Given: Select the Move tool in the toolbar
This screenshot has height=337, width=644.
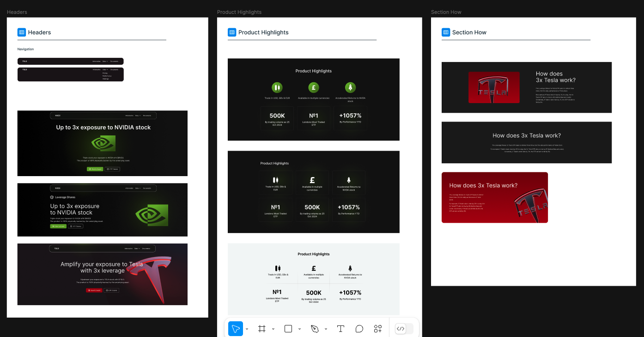Looking at the screenshot, I should coord(236,329).
